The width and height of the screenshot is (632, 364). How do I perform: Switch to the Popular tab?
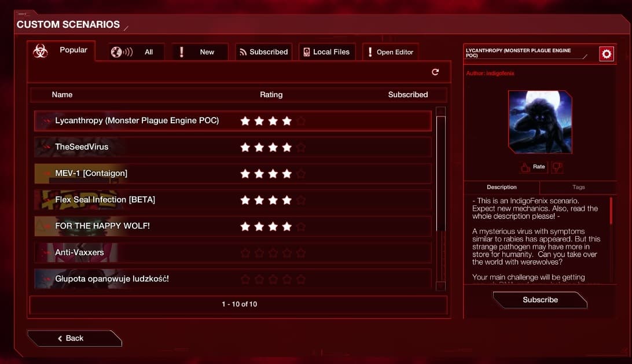click(61, 51)
